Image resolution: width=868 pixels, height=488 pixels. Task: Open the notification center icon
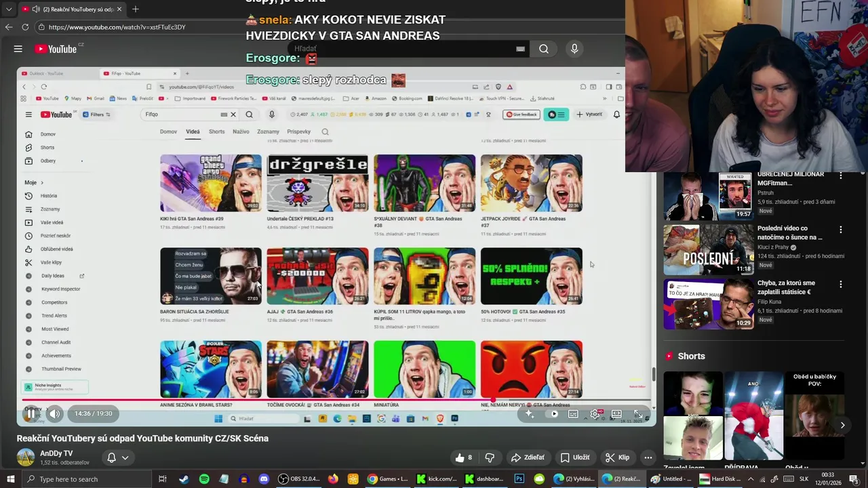point(853,479)
